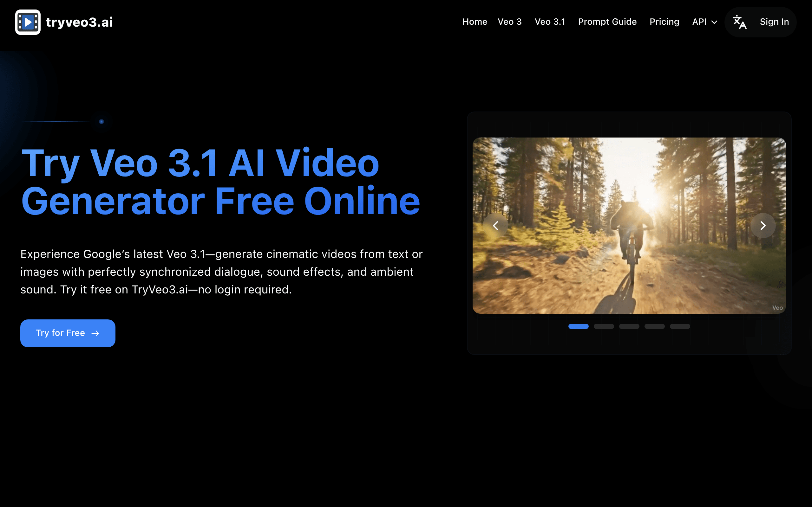This screenshot has width=812, height=507.
Task: Click the Sign In button
Action: pyautogui.click(x=774, y=22)
